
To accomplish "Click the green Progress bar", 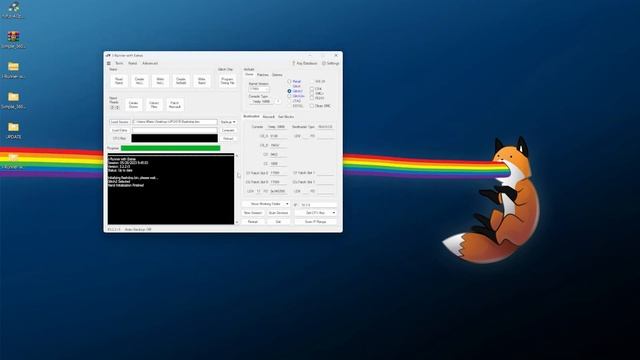I will pyautogui.click(x=171, y=148).
